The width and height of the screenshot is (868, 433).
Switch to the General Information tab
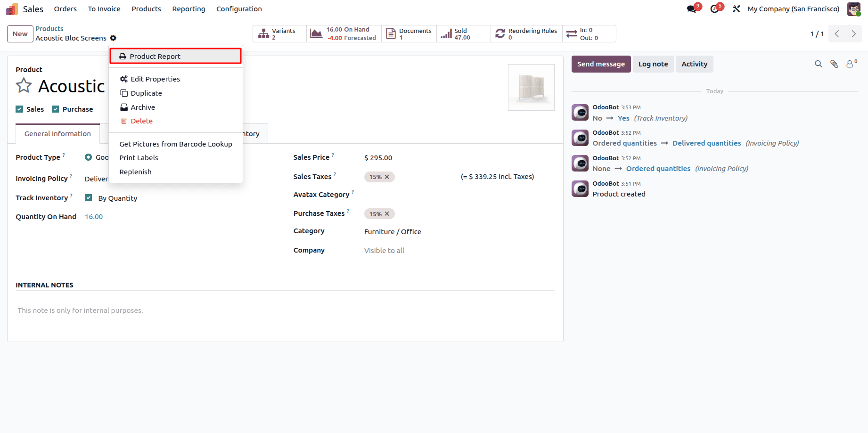pos(57,134)
